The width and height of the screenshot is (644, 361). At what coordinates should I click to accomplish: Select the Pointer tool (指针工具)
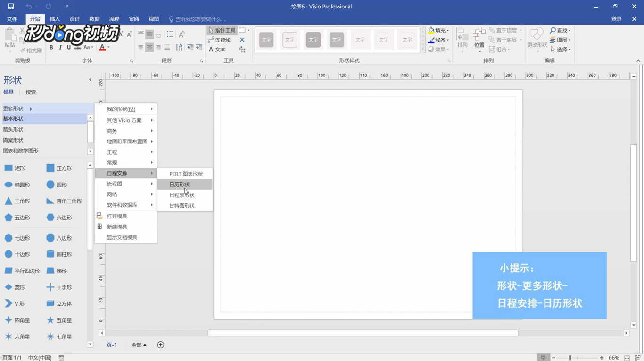222,30
